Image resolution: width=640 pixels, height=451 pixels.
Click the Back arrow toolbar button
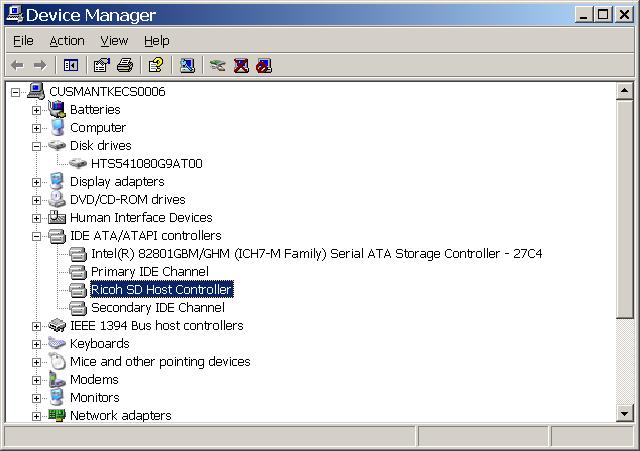(x=17, y=65)
